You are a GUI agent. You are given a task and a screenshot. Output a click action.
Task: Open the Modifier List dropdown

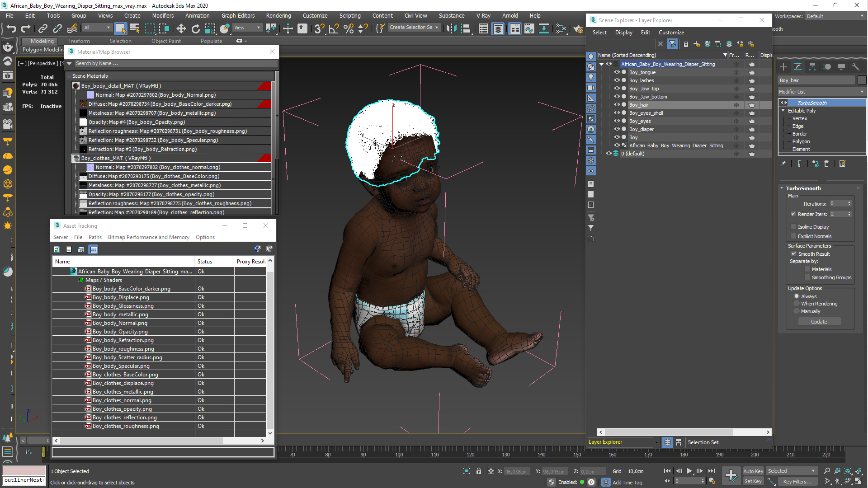pyautogui.click(x=821, y=92)
